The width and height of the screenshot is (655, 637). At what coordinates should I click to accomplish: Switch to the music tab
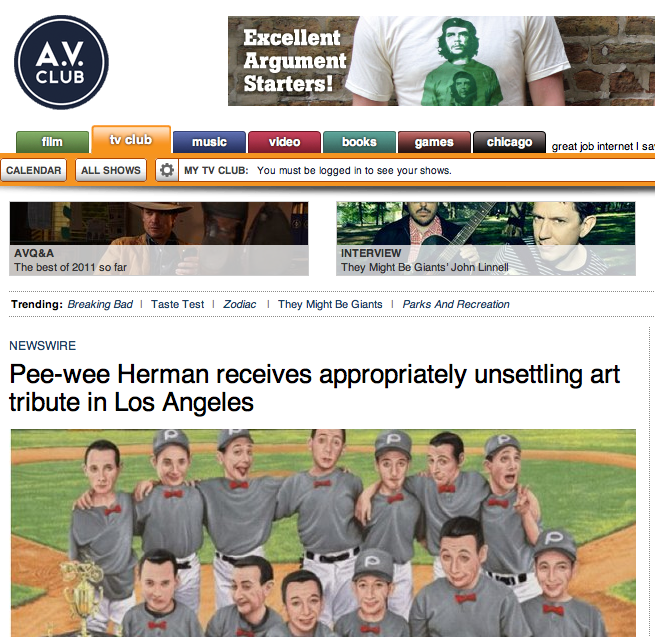[209, 142]
